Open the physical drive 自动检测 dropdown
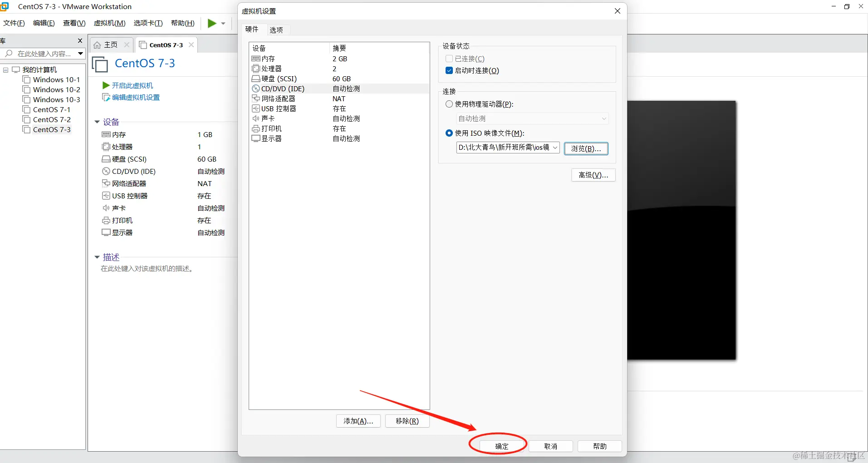The height and width of the screenshot is (463, 868). coord(604,118)
